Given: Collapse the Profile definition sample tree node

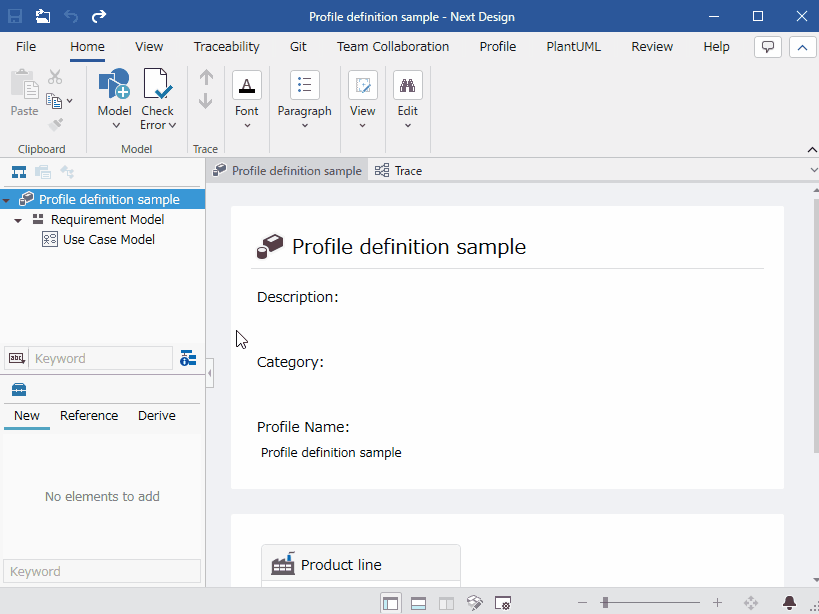Looking at the screenshot, I should point(6,200).
